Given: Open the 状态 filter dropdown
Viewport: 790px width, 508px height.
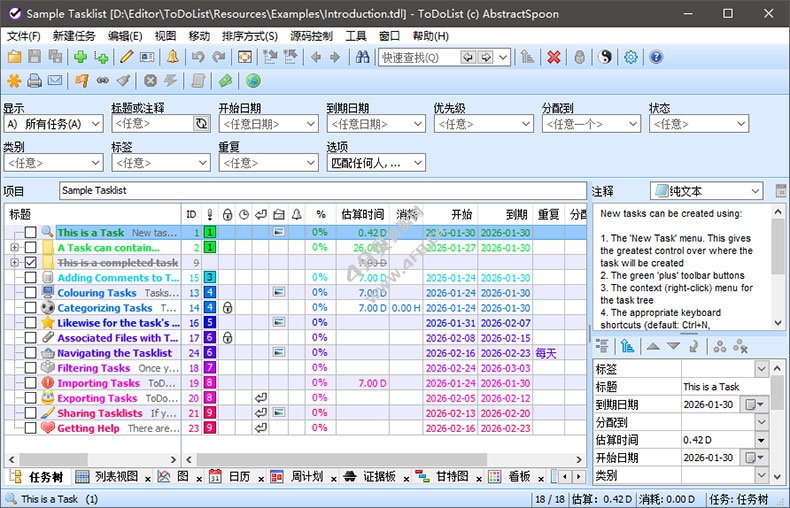Looking at the screenshot, I should pos(699,124).
